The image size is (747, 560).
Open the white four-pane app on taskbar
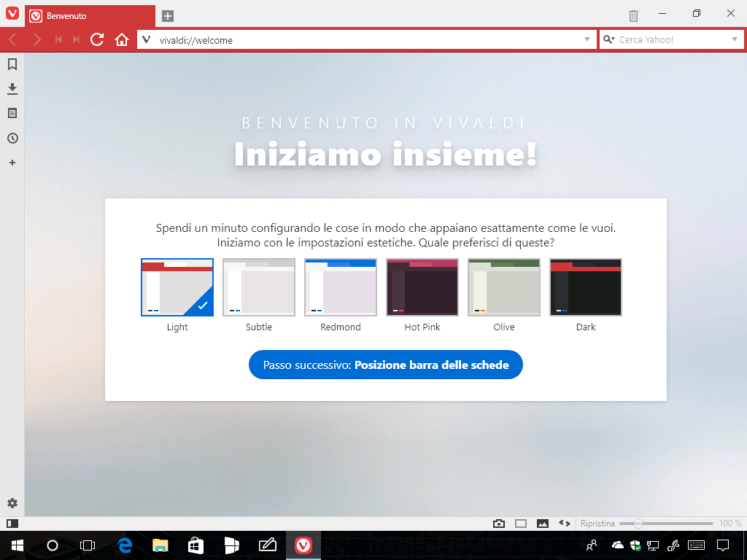click(231, 545)
